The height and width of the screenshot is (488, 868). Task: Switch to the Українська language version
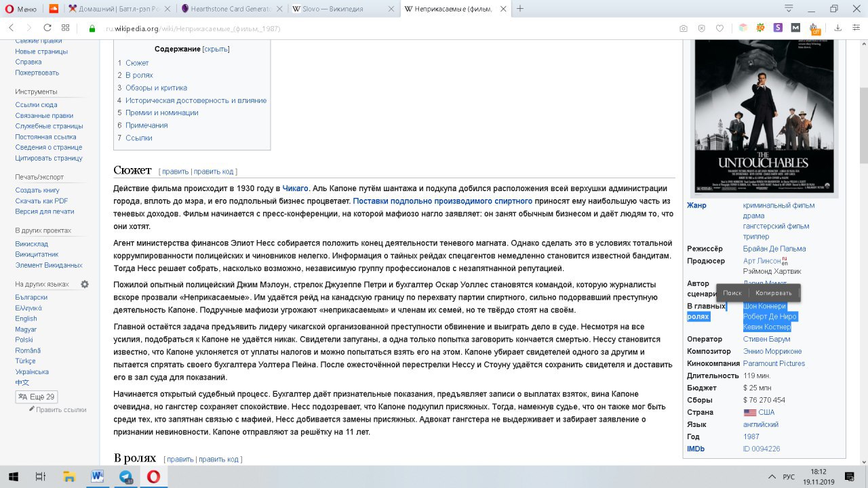(x=32, y=372)
